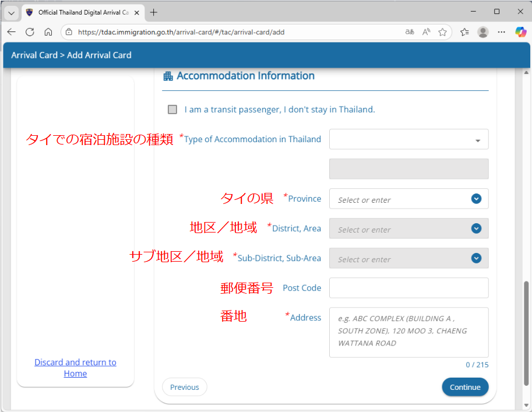
Task: Add page to favorites with star icon
Action: pos(443,32)
